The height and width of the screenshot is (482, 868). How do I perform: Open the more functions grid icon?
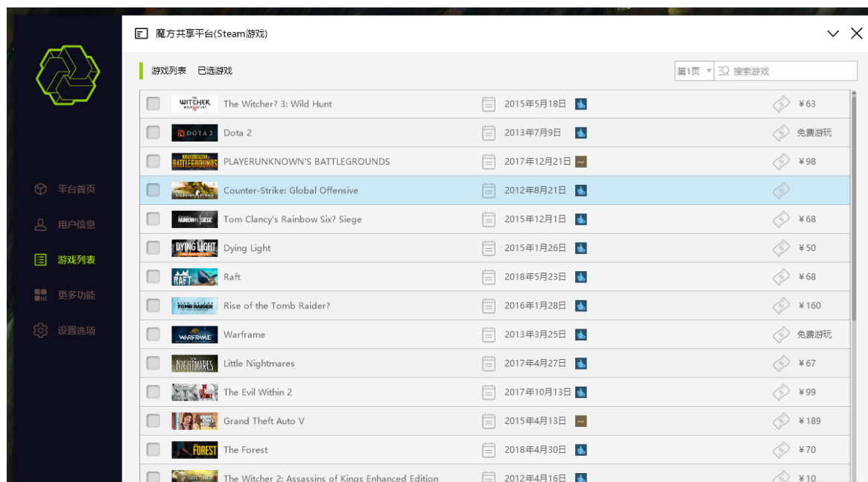coord(40,295)
